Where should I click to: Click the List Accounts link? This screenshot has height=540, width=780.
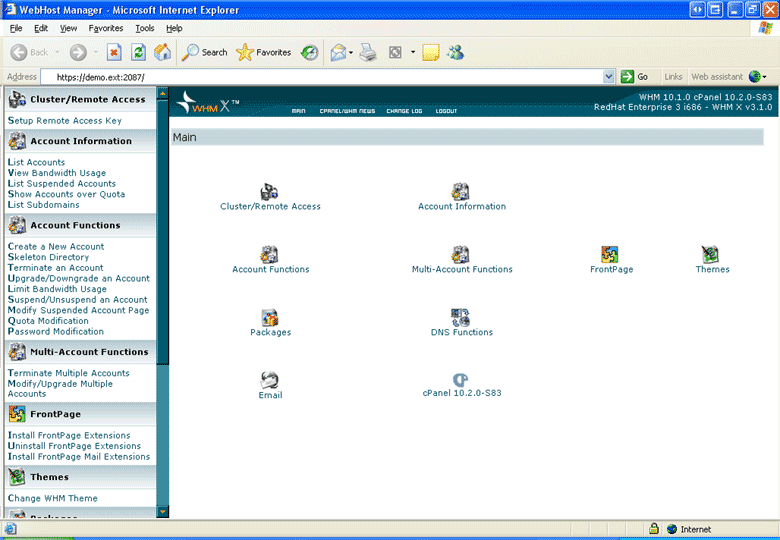[36, 162]
